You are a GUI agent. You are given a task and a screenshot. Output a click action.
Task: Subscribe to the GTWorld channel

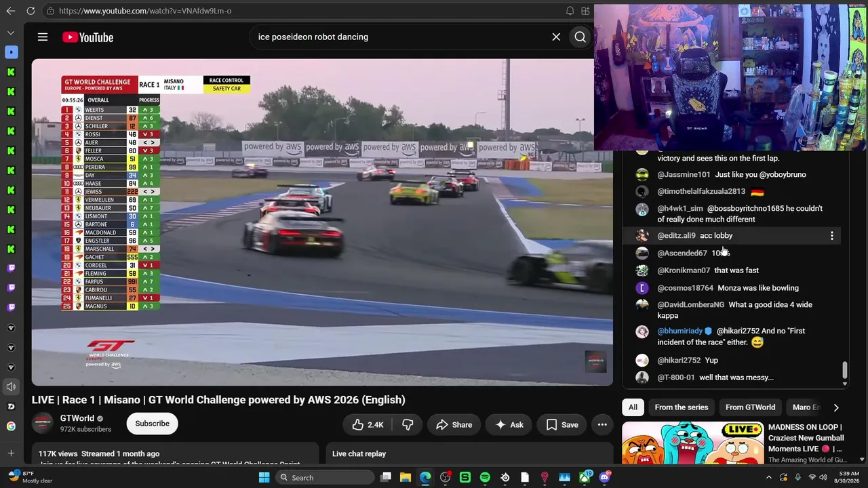152,424
